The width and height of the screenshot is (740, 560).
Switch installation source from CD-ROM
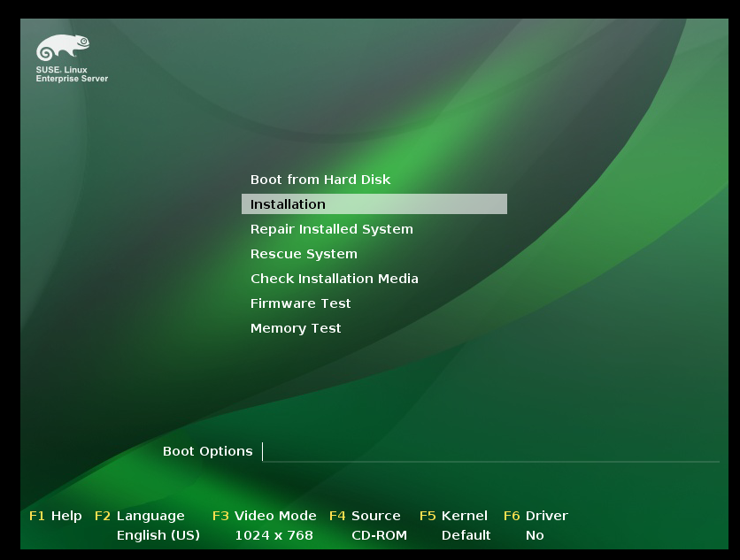[380, 535]
